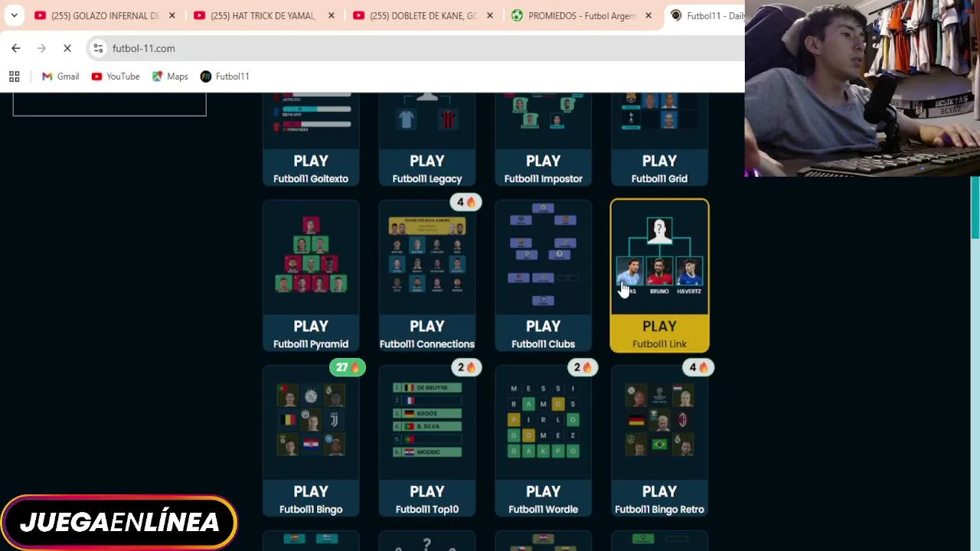Viewport: 980px width, 551px height.
Task: Play Futbol11 Grid
Action: pos(659,169)
